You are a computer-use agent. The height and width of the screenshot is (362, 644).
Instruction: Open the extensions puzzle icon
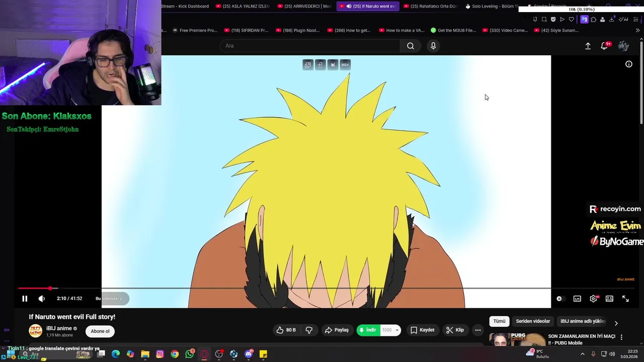click(593, 19)
